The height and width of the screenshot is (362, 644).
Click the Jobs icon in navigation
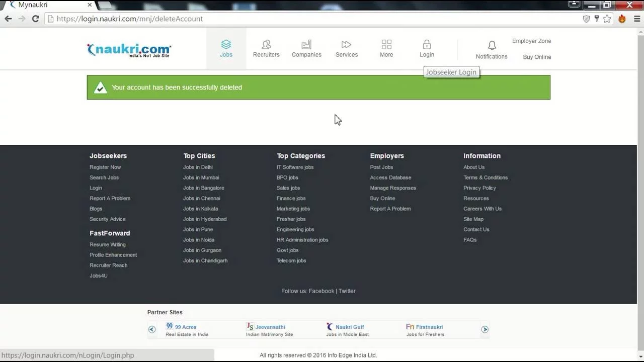click(226, 45)
